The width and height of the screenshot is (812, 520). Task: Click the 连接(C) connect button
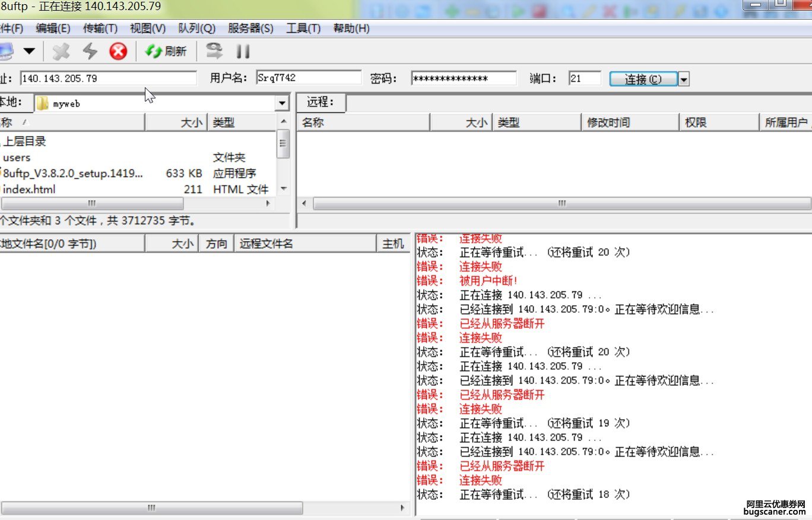point(643,79)
